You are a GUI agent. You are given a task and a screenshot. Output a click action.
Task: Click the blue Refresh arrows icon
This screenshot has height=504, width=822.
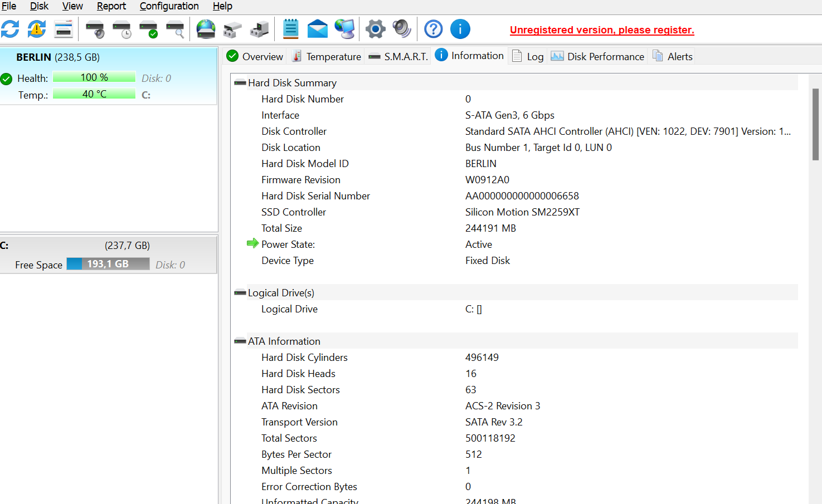click(x=10, y=29)
